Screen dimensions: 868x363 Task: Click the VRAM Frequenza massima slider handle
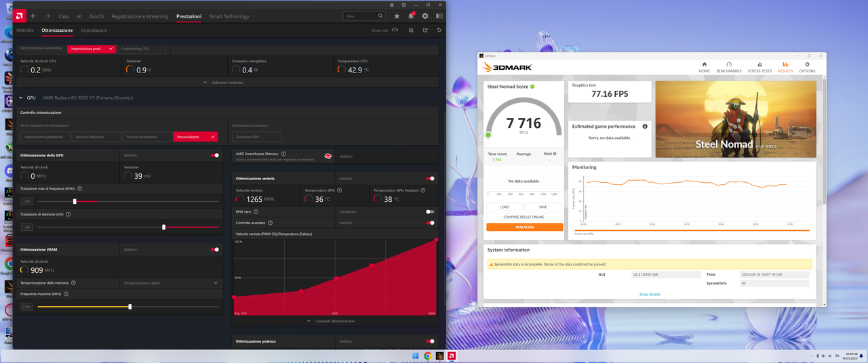[x=130, y=307]
